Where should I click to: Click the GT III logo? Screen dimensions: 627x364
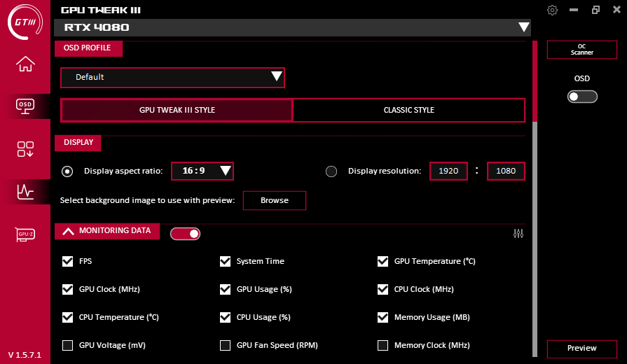tap(25, 22)
